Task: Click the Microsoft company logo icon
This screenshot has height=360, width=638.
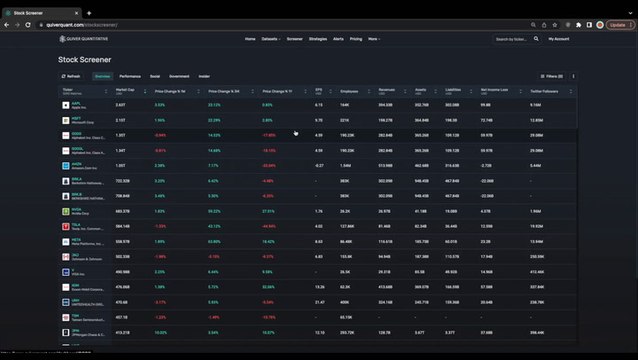Action: click(x=66, y=120)
